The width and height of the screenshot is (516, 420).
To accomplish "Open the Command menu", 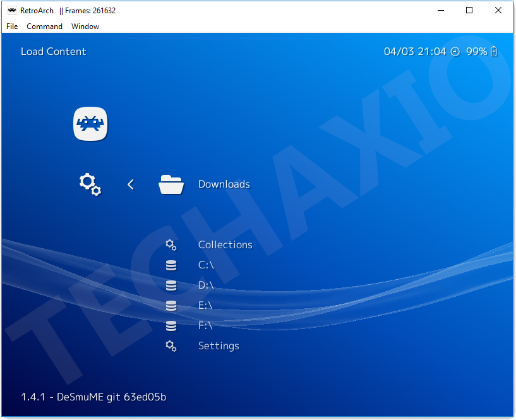I will (x=44, y=27).
